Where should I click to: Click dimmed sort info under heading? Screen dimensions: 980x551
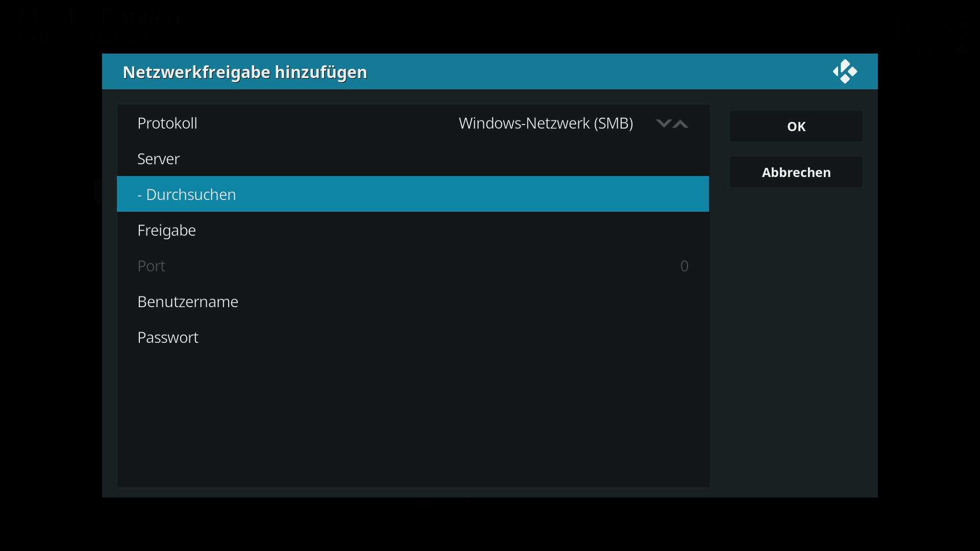117,38
